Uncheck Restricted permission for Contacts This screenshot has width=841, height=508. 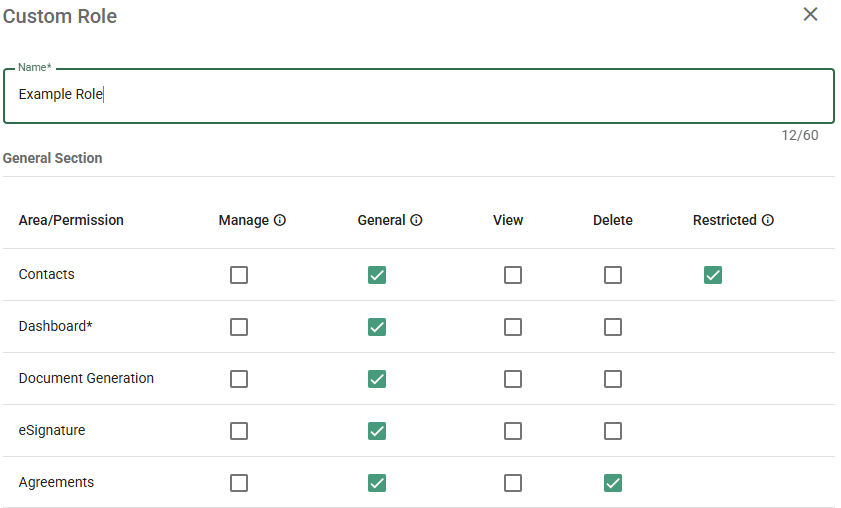(713, 275)
